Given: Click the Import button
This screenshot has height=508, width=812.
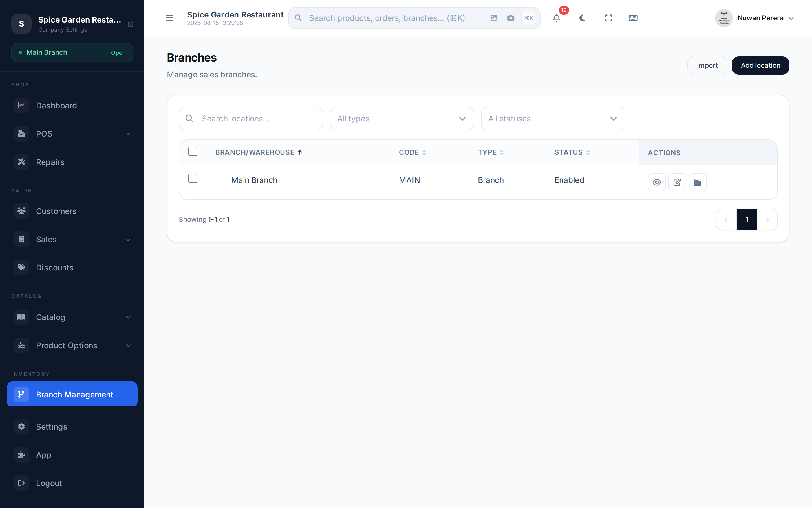Looking at the screenshot, I should click(x=707, y=65).
